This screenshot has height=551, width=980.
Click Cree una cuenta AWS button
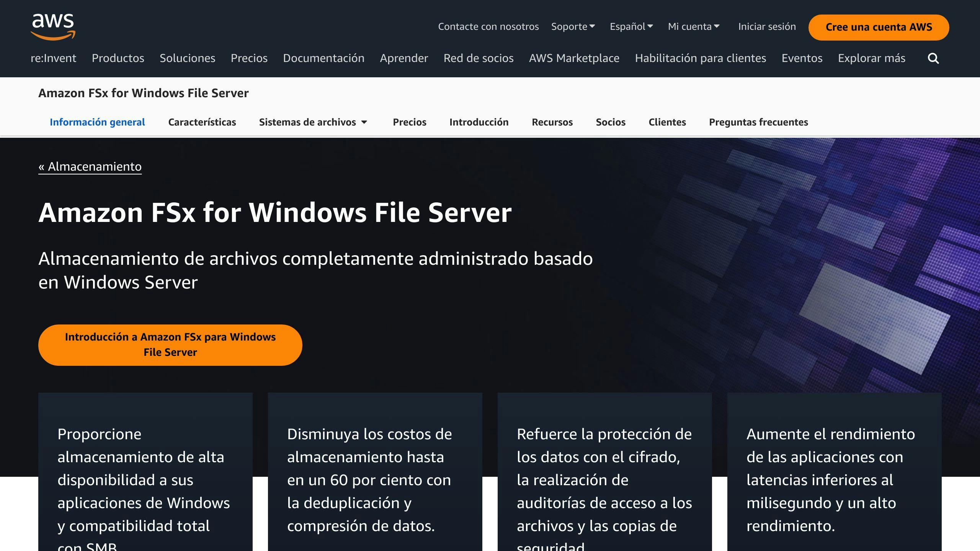879,27
